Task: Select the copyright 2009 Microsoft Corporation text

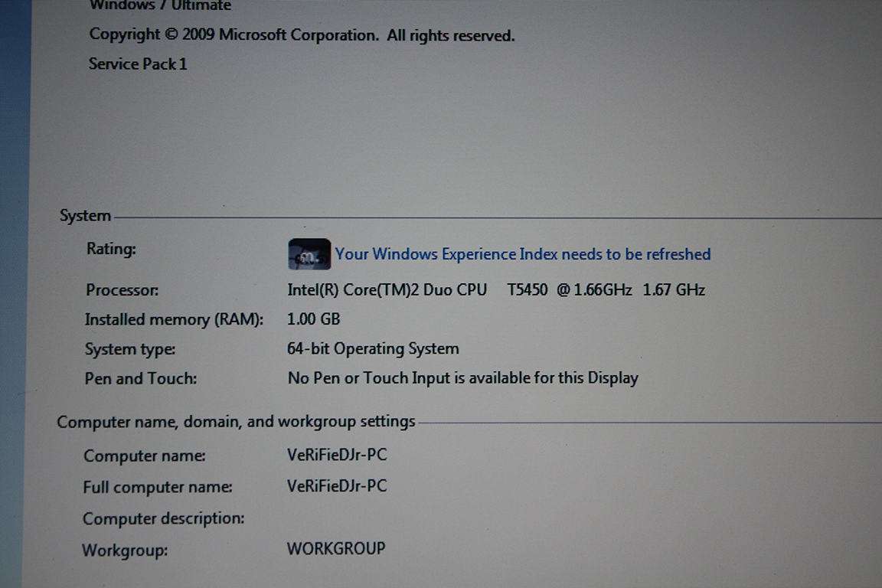Action: click(x=302, y=35)
